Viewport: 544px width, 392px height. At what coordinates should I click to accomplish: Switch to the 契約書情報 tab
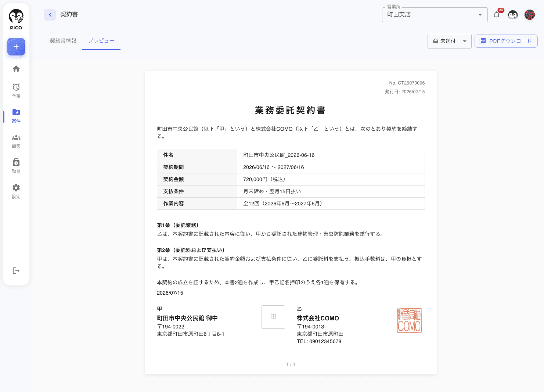(63, 41)
